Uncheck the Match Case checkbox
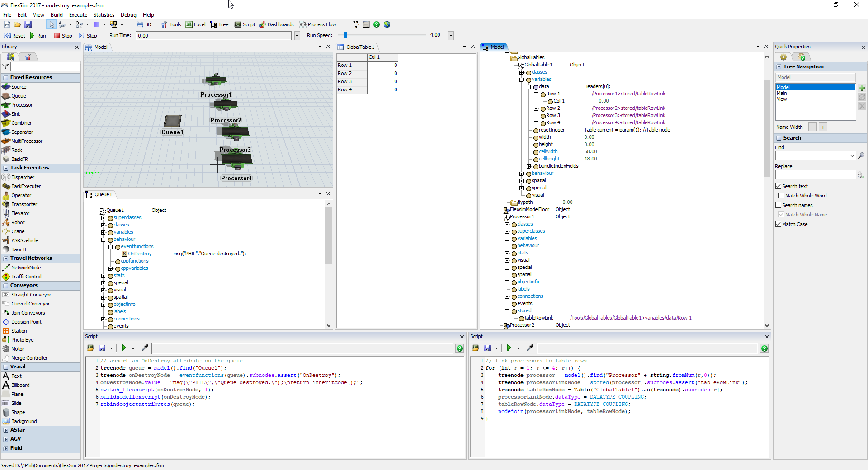The image size is (868, 470). 778,224
